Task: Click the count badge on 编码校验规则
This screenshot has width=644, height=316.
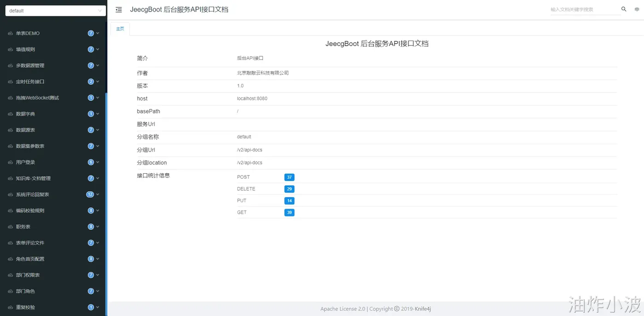Action: (x=91, y=211)
